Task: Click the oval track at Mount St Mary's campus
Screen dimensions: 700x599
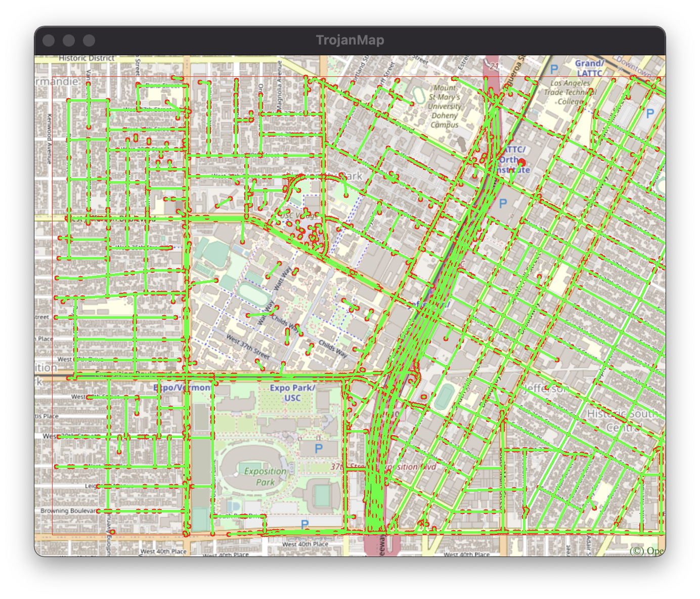Action: click(x=418, y=95)
